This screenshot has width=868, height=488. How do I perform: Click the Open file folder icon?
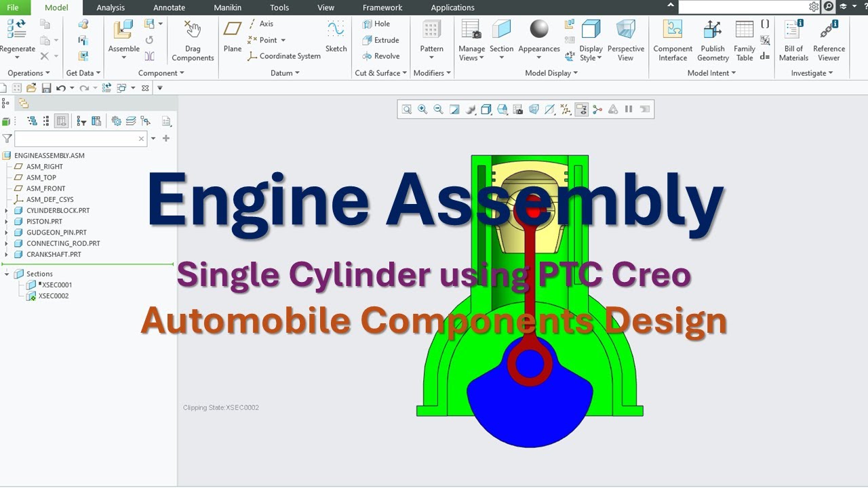click(x=31, y=88)
